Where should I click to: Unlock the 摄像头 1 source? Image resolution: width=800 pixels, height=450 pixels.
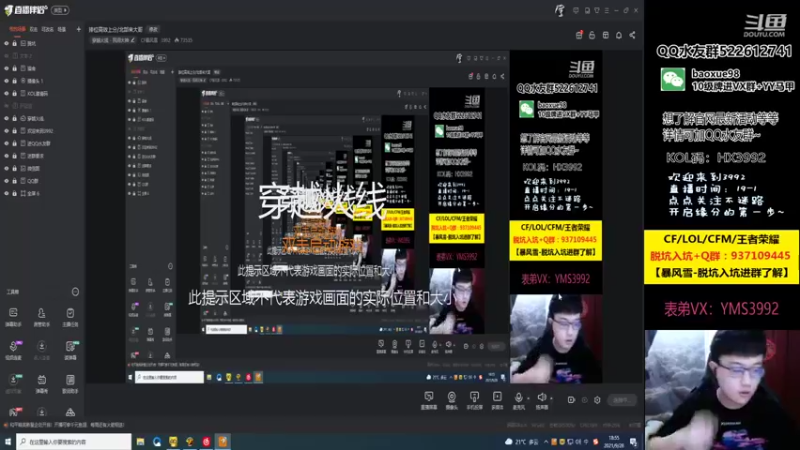pos(15,81)
